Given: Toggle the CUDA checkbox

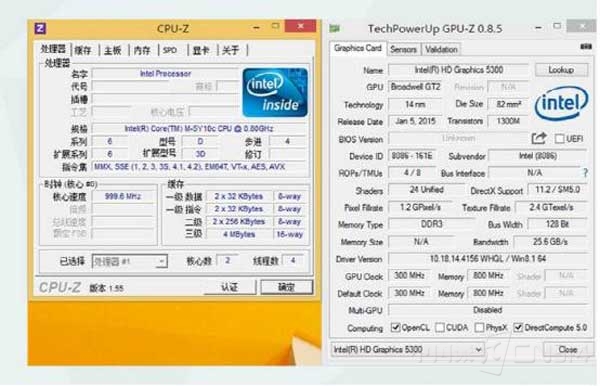Looking at the screenshot, I should coord(440,327).
